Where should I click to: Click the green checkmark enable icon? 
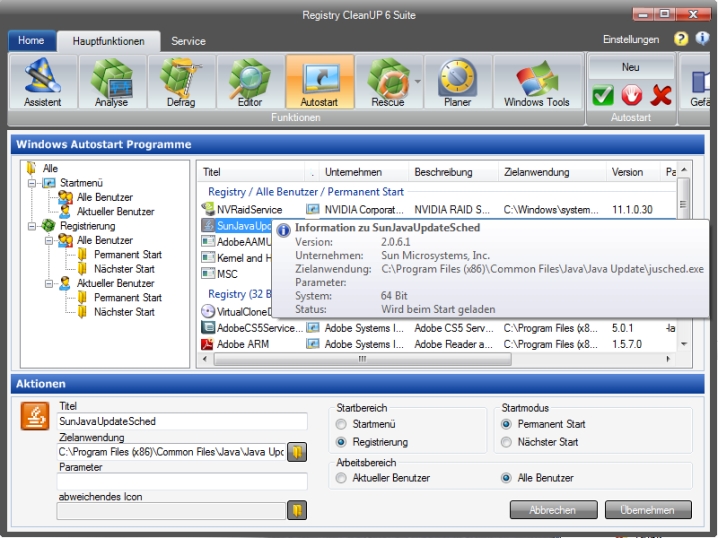click(603, 95)
